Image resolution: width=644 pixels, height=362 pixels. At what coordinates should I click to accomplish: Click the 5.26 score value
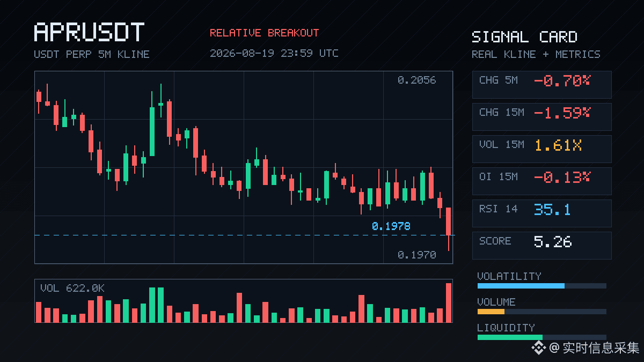pos(553,242)
